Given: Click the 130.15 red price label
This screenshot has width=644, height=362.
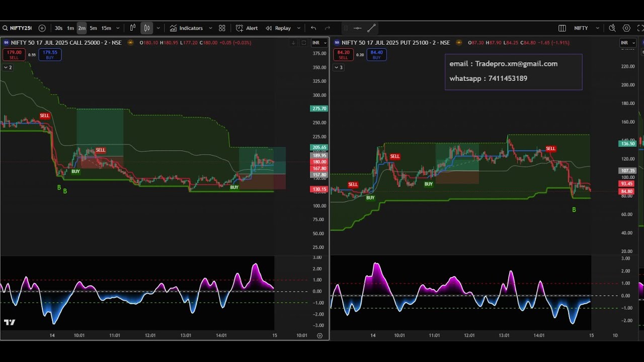Looking at the screenshot, I should [x=319, y=190].
